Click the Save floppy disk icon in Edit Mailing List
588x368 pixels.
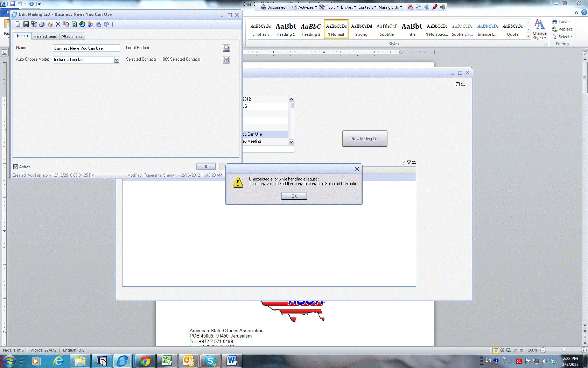(x=26, y=24)
